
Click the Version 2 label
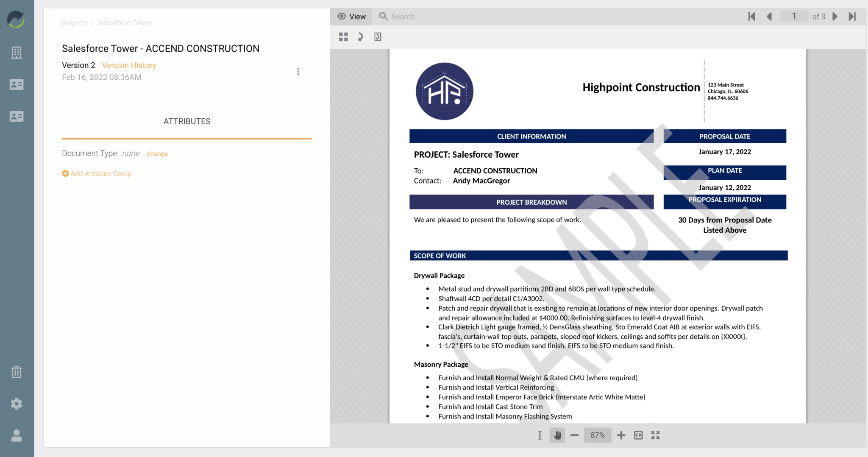pyautogui.click(x=78, y=65)
